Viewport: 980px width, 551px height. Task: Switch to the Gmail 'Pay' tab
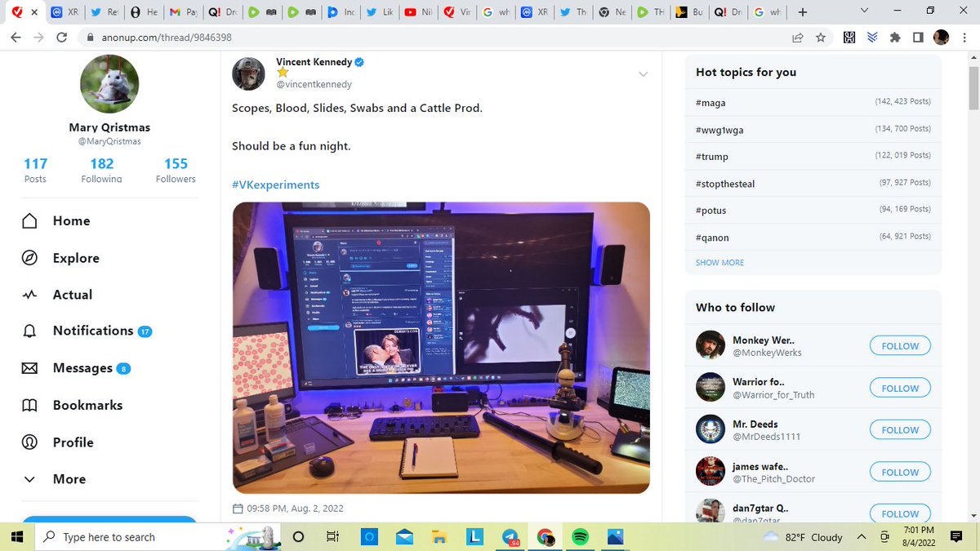click(x=185, y=12)
